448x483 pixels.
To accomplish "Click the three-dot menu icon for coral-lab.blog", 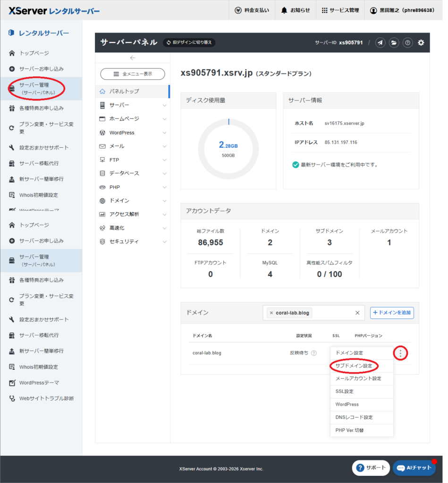I will pyautogui.click(x=400, y=353).
